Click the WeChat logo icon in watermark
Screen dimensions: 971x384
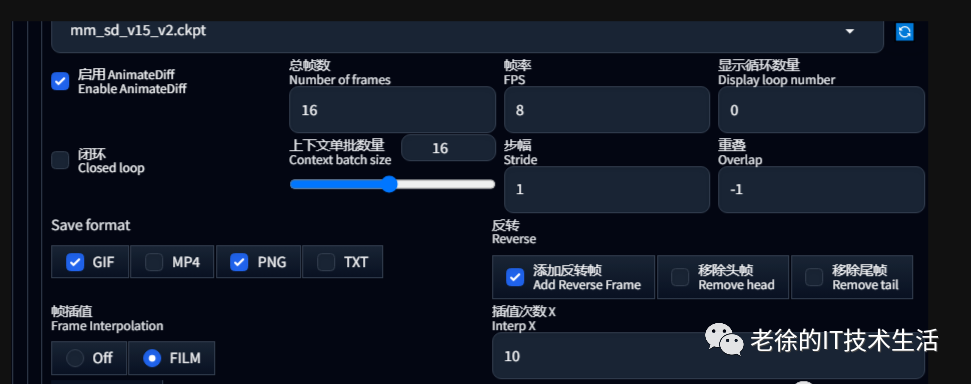[723, 339]
